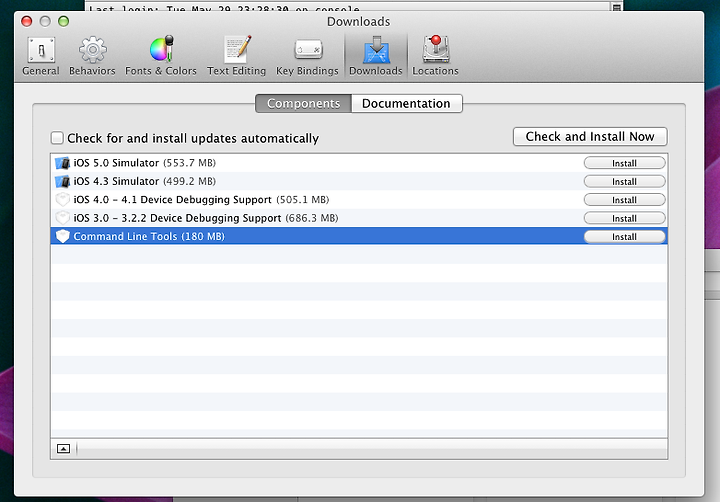Click the Command Line Tools package icon
The image size is (720, 502).
point(62,236)
